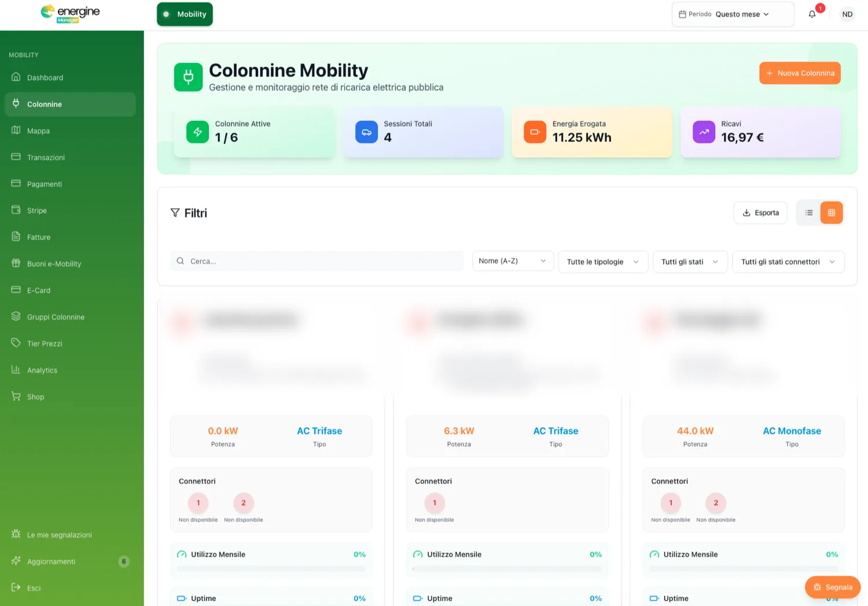
Task: Open the Pagamenti menu item
Action: 70,184
